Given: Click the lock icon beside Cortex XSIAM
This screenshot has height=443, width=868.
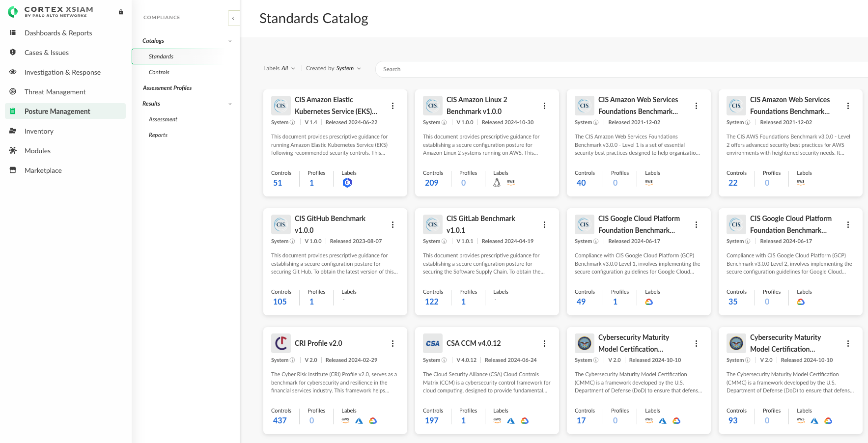Looking at the screenshot, I should pyautogui.click(x=121, y=12).
